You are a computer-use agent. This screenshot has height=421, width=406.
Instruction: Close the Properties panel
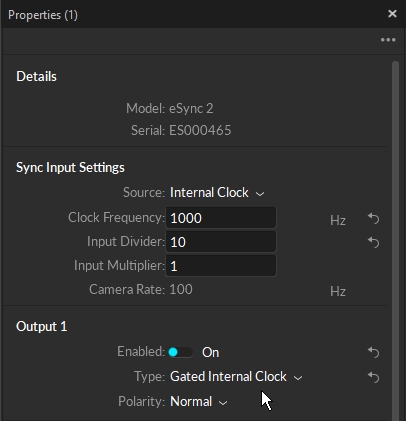pyautogui.click(x=392, y=14)
